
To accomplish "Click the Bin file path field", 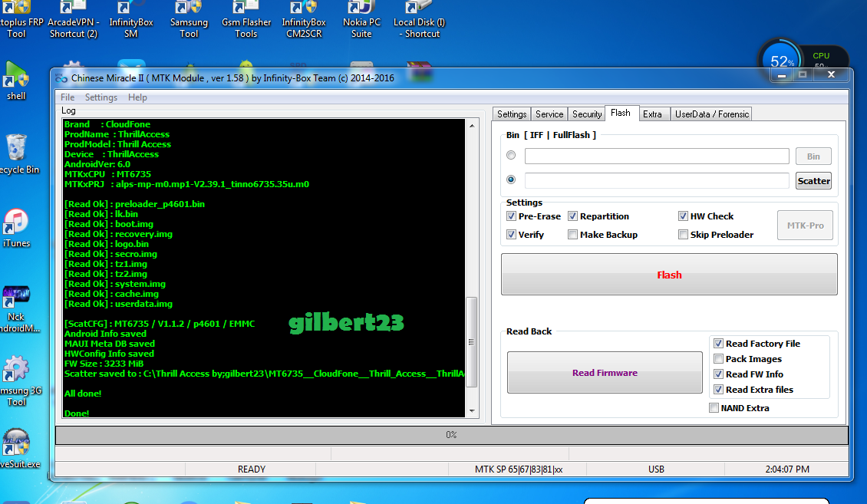I will click(x=657, y=156).
